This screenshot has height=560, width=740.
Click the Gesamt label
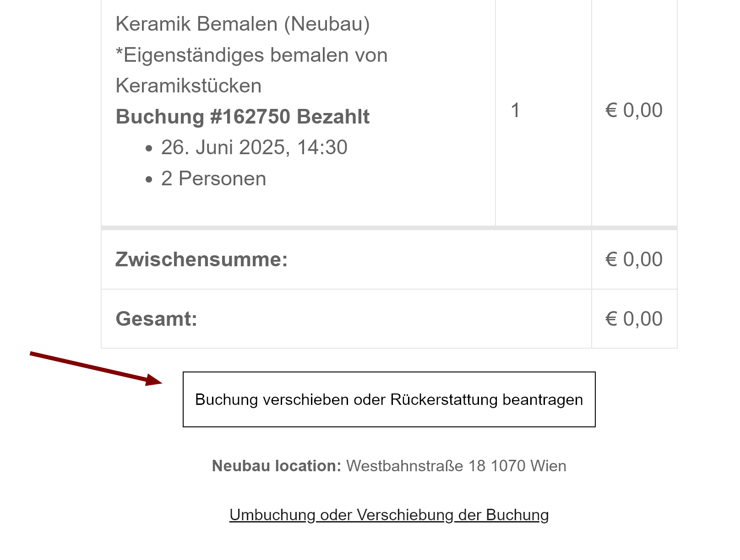[x=156, y=319]
